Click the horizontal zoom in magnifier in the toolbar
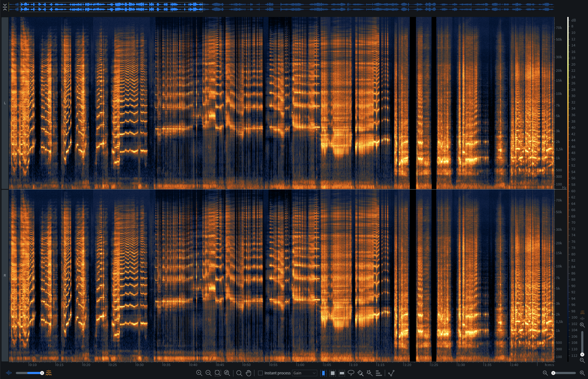The height and width of the screenshot is (379, 588). [199, 373]
